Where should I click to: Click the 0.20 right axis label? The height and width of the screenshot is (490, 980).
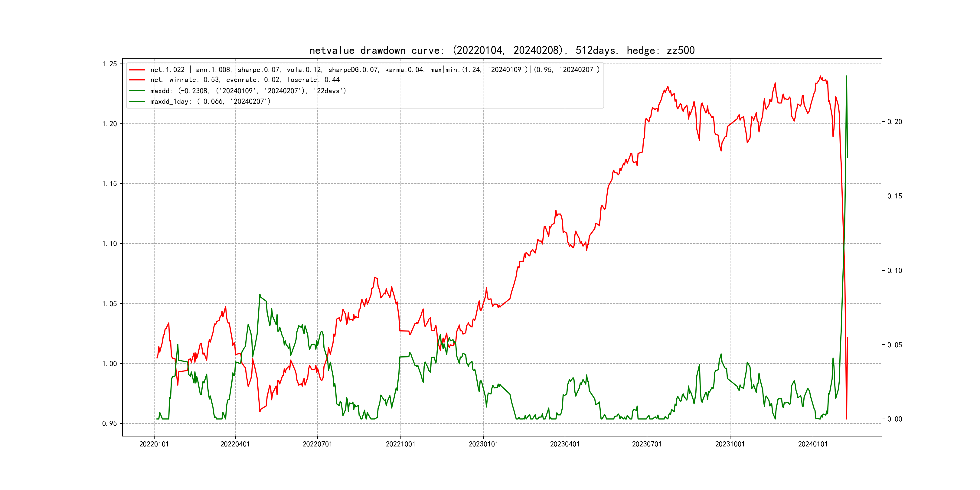[894, 122]
